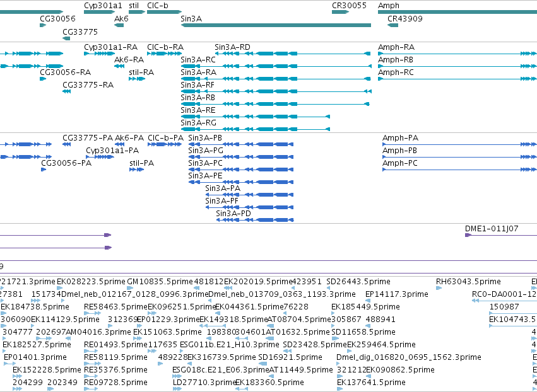Click the Amph-RB transcript label
This screenshot has height=392, width=537.
[396, 59]
